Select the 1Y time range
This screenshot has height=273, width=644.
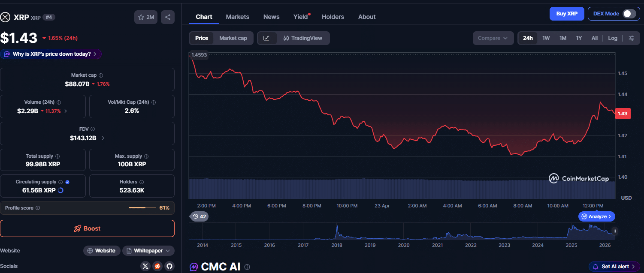[579, 38]
